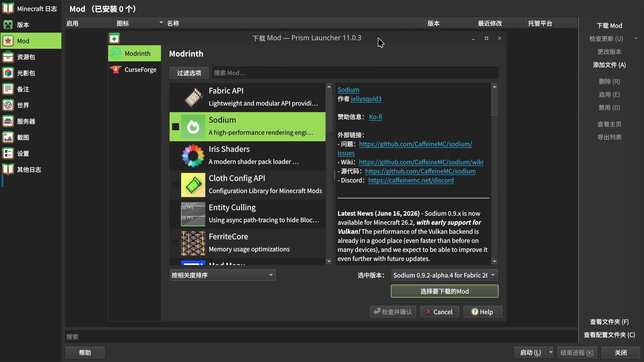Click the FerriteCore patterned icon

click(193, 243)
